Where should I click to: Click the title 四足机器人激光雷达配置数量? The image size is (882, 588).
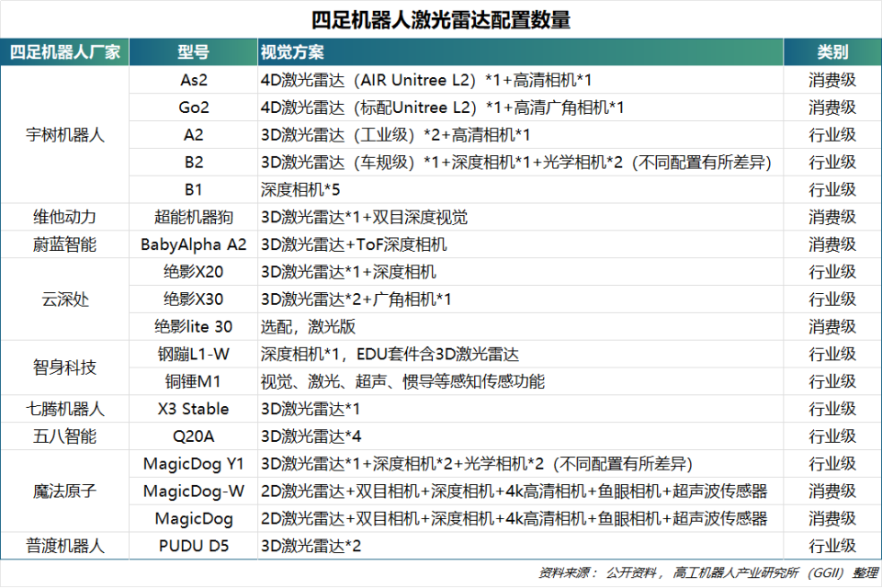(x=440, y=19)
